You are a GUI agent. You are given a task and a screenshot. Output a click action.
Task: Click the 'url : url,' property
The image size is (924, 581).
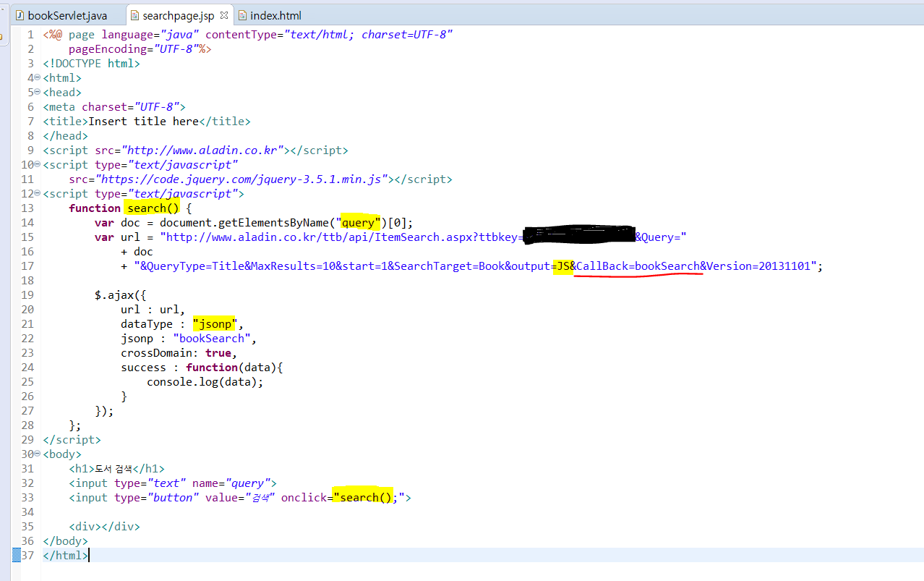point(153,310)
